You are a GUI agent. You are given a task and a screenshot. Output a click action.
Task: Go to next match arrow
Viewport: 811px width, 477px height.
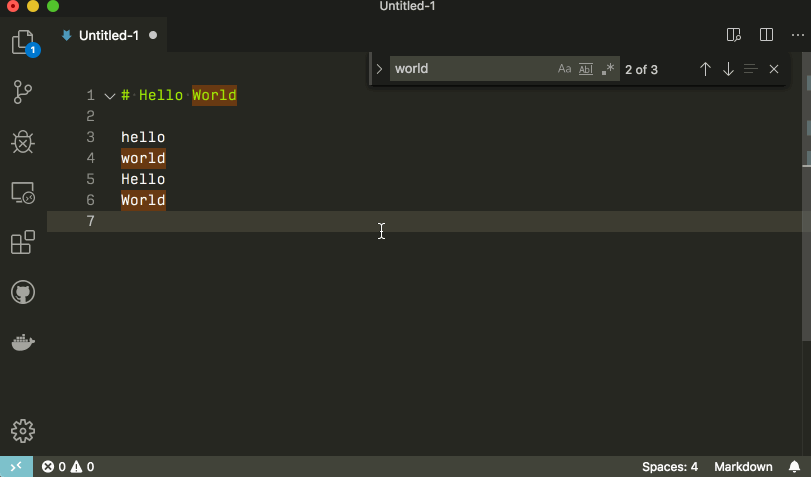pyautogui.click(x=728, y=69)
